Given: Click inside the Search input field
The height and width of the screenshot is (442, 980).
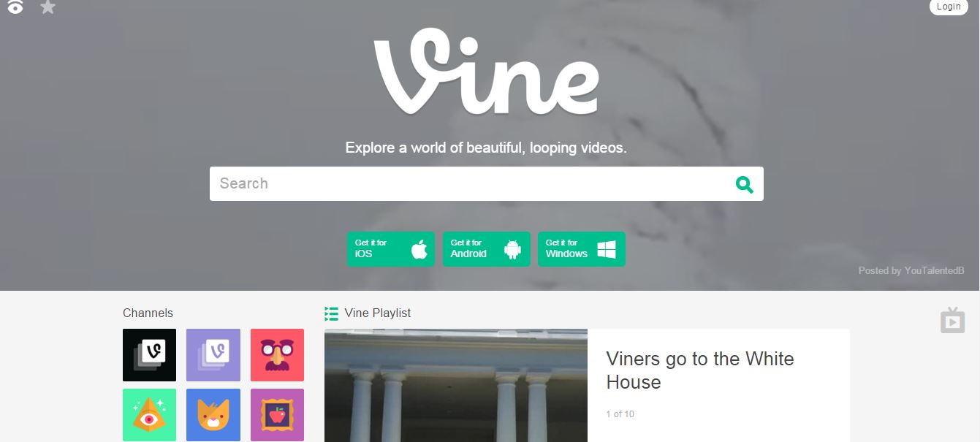Looking at the screenshot, I should tap(471, 183).
